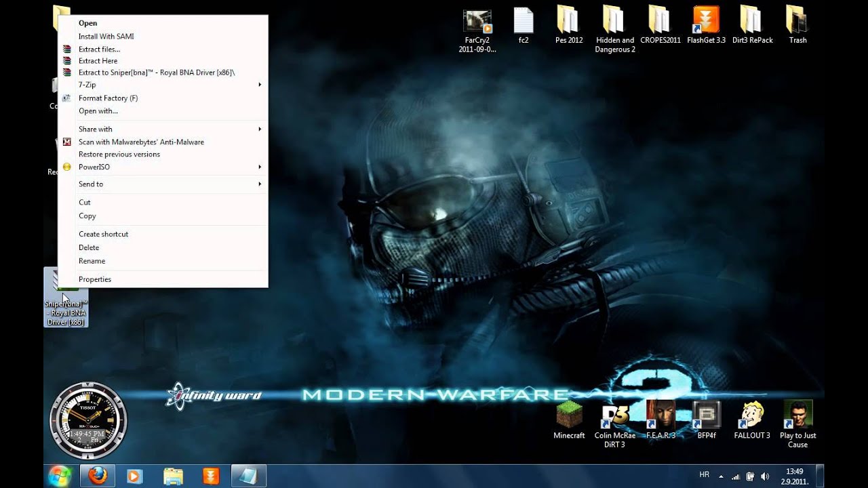Expand the Send to submenu
The width and height of the screenshot is (868, 488).
click(x=163, y=184)
